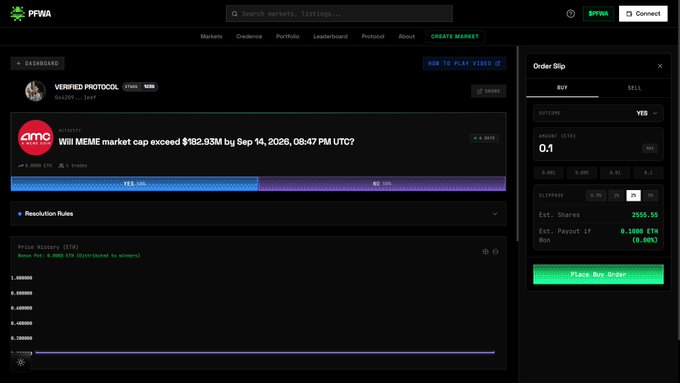Click the SHARE button
Image resolution: width=680 pixels, height=383 pixels.
[x=488, y=91]
